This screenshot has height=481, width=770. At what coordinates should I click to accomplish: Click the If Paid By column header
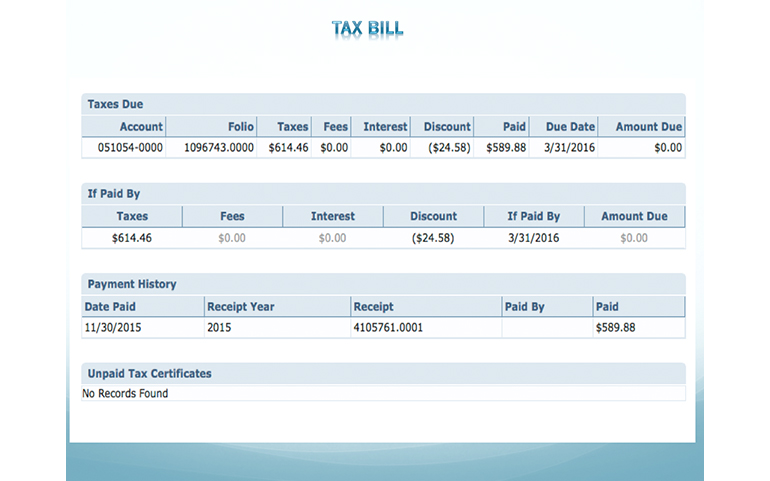533,216
